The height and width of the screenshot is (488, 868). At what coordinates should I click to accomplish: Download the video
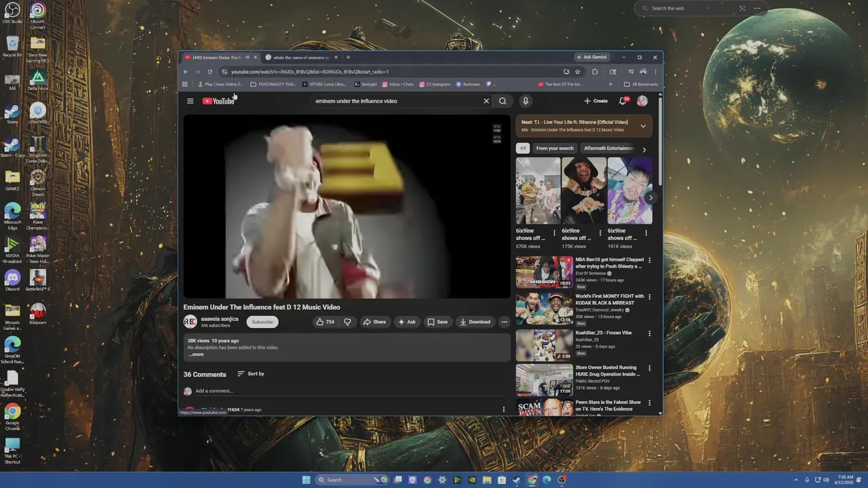(475, 322)
